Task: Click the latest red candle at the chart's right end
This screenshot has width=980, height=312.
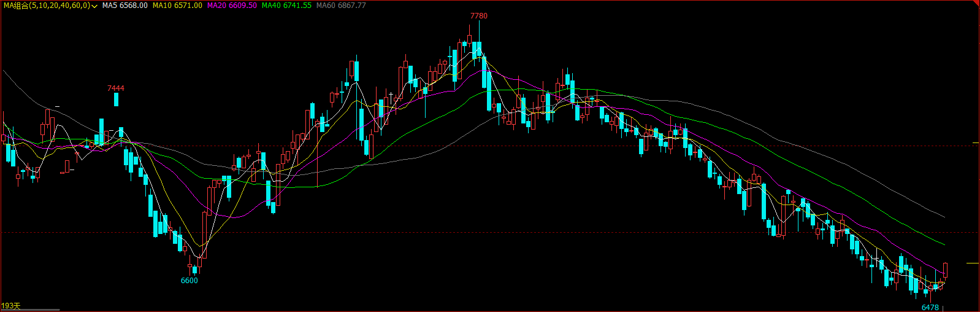Action: [946, 270]
